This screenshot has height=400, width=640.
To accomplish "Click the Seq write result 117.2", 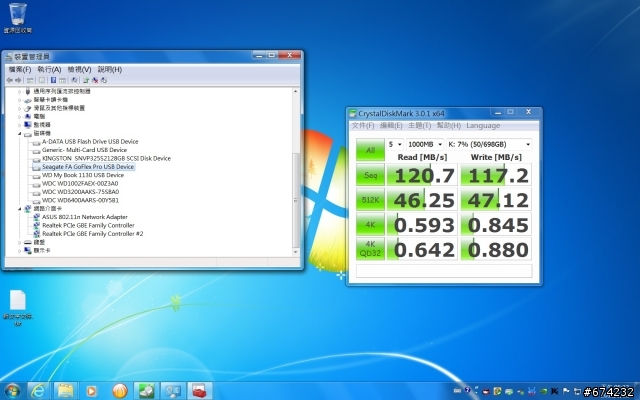I will pos(496,175).
